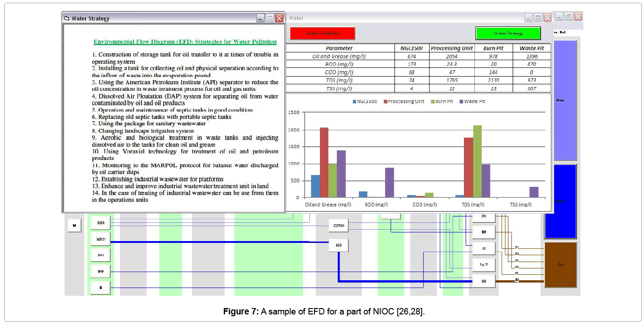Select the BO node box
644x324 pixels.
coord(101,272)
